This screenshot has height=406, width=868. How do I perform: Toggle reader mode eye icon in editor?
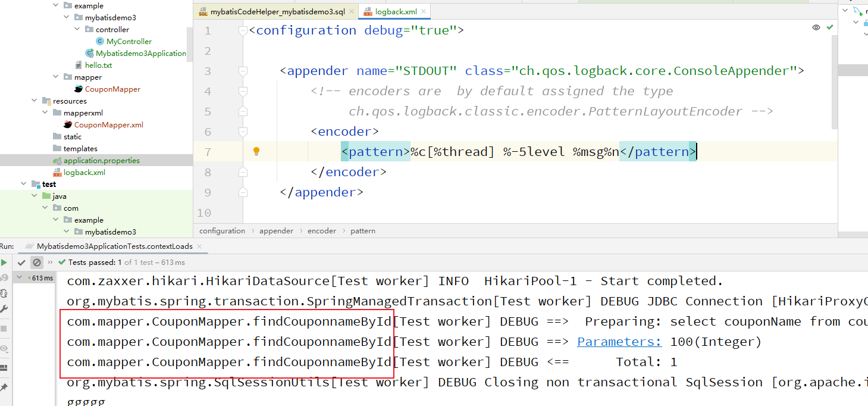pos(816,27)
